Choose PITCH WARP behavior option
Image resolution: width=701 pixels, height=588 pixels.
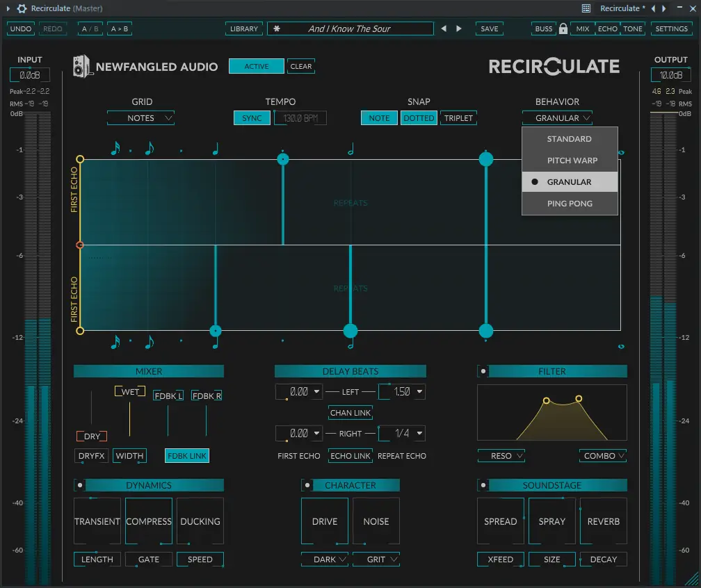click(570, 161)
